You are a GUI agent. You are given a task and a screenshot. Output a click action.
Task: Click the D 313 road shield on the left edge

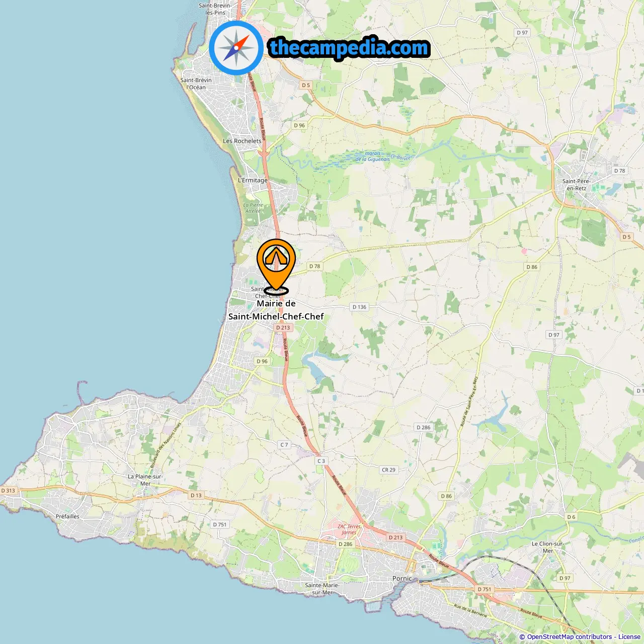(8, 491)
